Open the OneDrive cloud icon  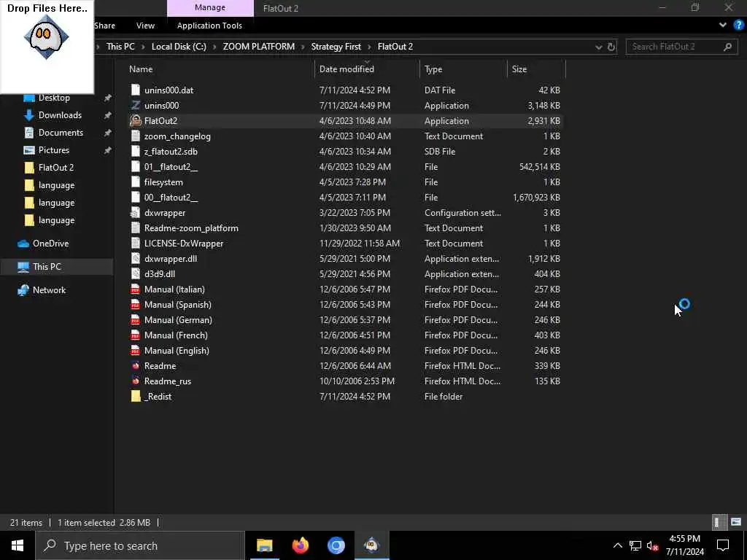tap(23, 244)
